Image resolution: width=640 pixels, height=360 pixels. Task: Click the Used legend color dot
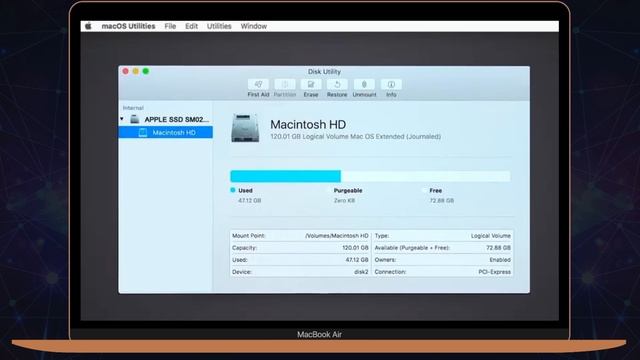(x=233, y=190)
